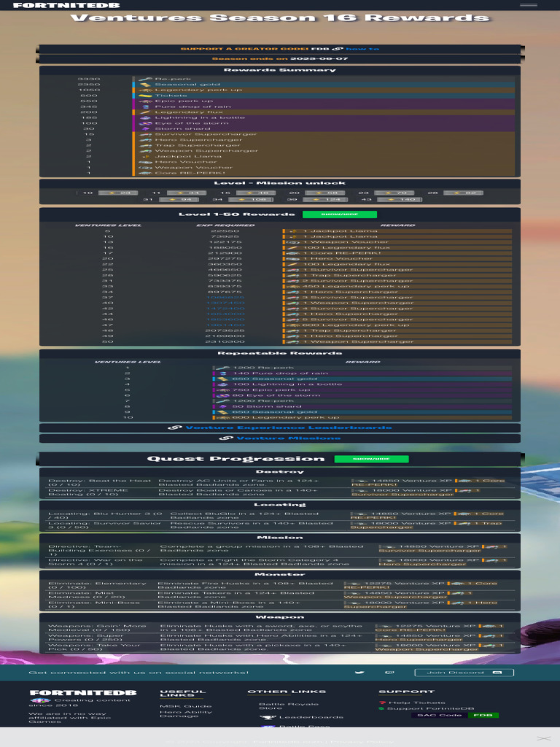The height and width of the screenshot is (747, 560).
Task: Open the Hero Ability Damage footer link
Action: pyautogui.click(x=186, y=714)
